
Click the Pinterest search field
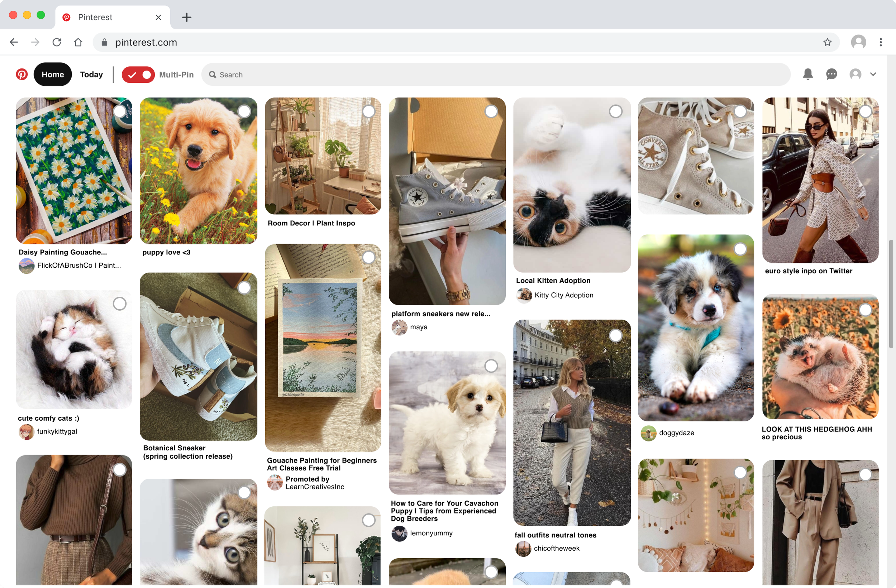click(495, 75)
